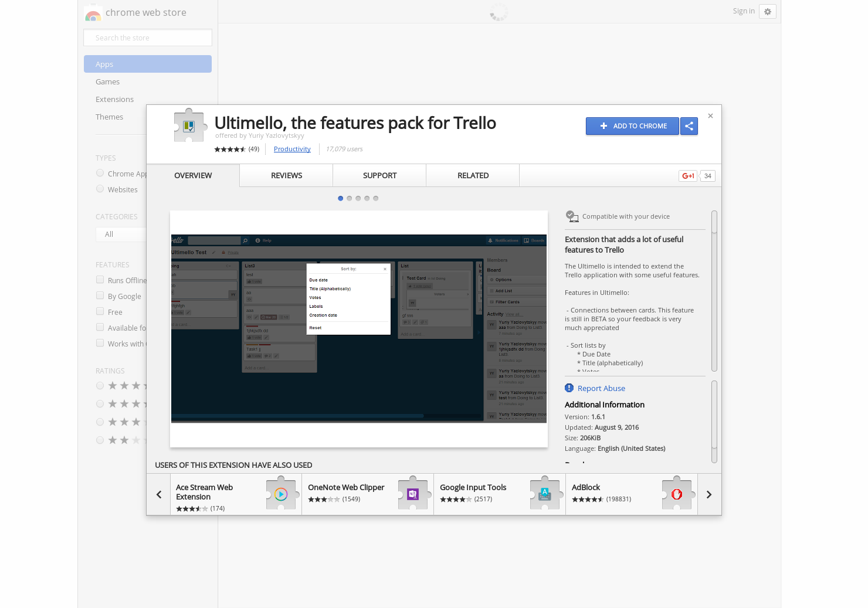Select the two-star rating radio
Screen dimensions: 868x608
tap(100, 440)
